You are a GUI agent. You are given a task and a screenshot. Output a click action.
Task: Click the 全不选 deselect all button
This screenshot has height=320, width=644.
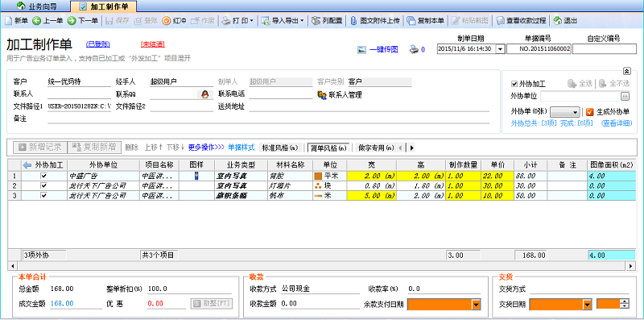point(613,84)
